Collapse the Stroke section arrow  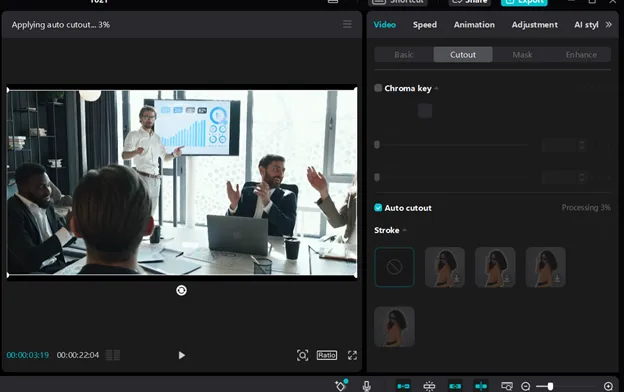405,230
